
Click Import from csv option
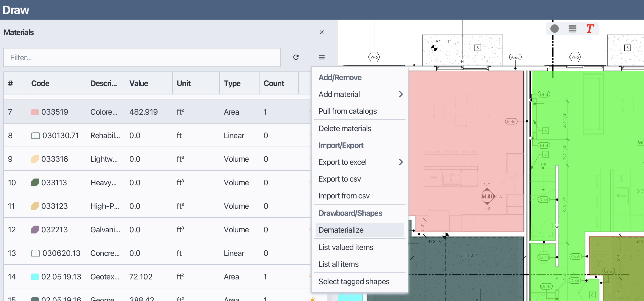(x=344, y=196)
